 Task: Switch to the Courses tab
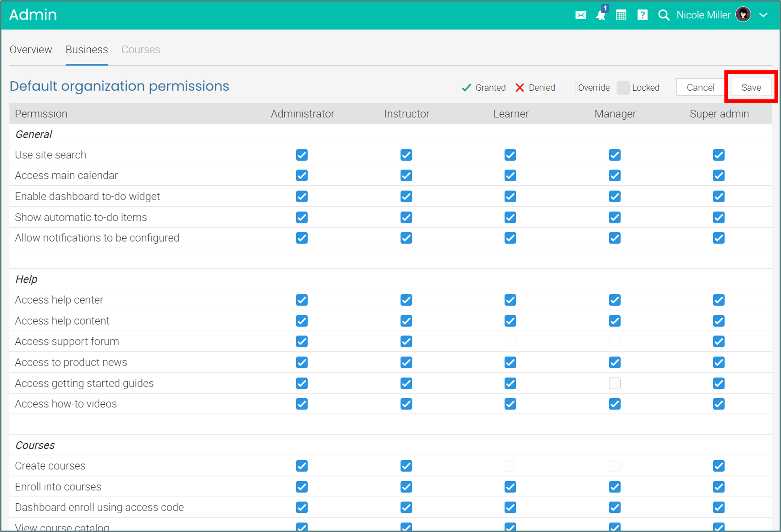point(140,50)
